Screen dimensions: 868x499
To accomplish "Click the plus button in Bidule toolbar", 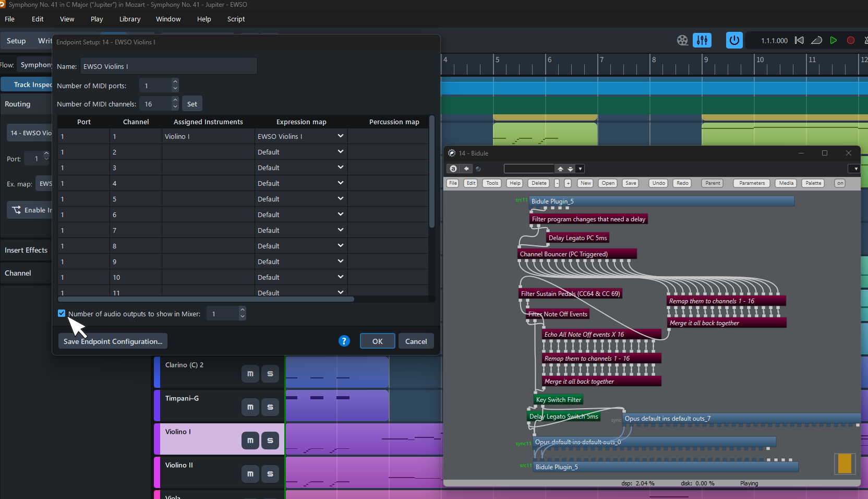I will pyautogui.click(x=568, y=183).
